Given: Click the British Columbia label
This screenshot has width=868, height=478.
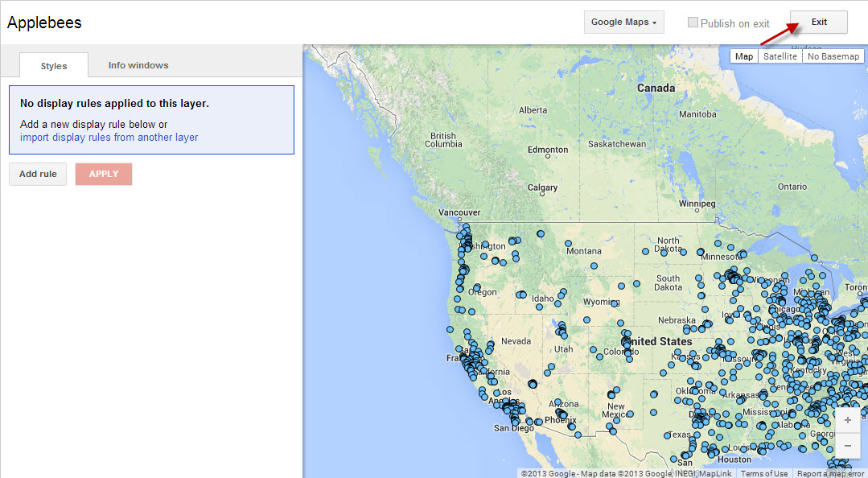Looking at the screenshot, I should pyautogui.click(x=443, y=139).
